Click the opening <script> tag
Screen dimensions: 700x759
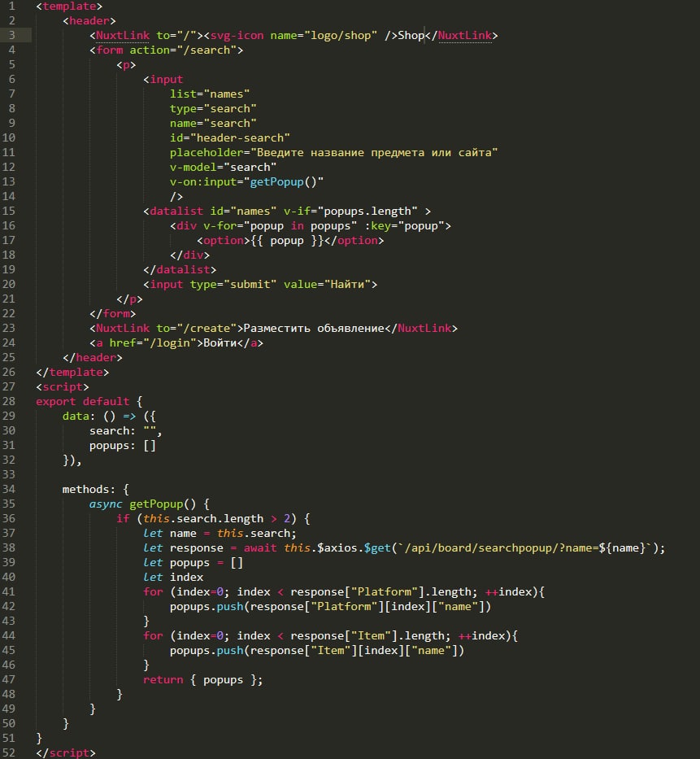coord(63,386)
